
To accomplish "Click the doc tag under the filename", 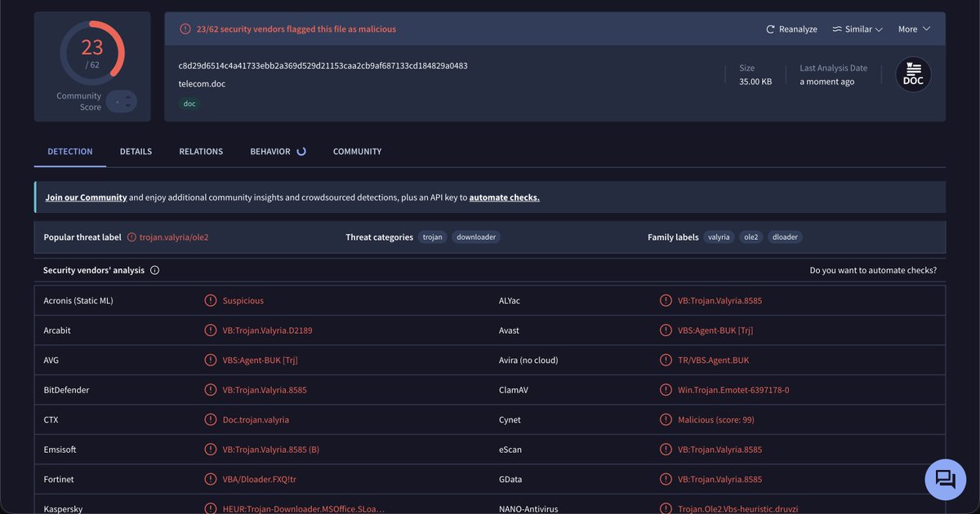I will 189,104.
